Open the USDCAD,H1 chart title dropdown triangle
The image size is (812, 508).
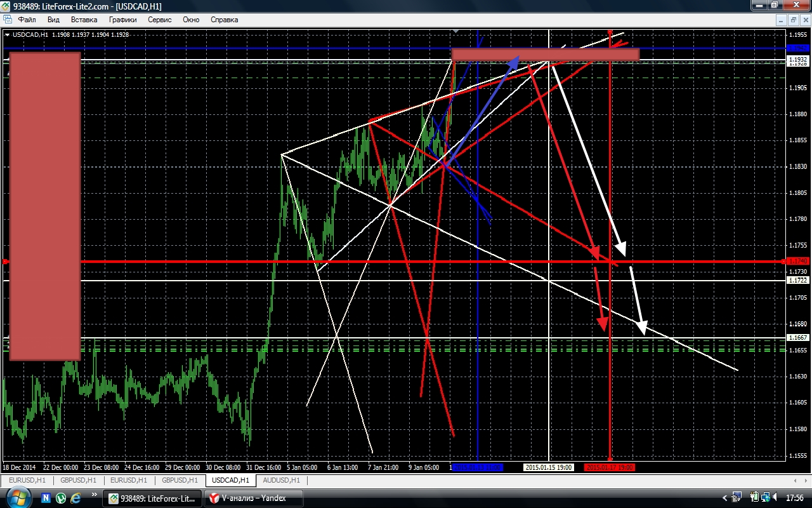(7, 35)
